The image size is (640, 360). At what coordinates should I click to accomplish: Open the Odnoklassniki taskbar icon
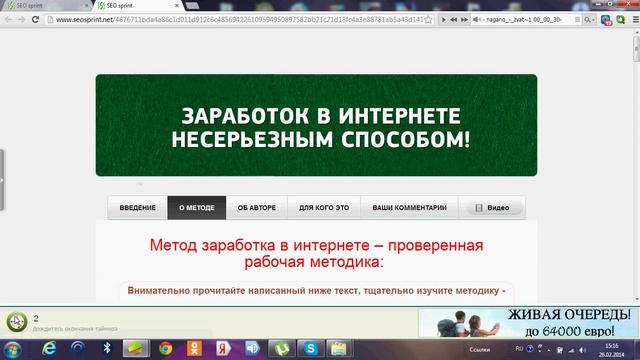[x=194, y=349]
